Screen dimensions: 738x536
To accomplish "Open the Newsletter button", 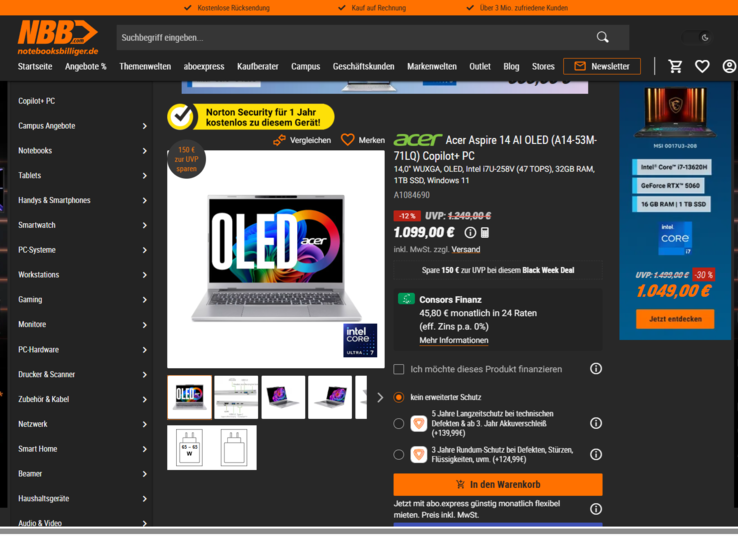I will [x=602, y=66].
